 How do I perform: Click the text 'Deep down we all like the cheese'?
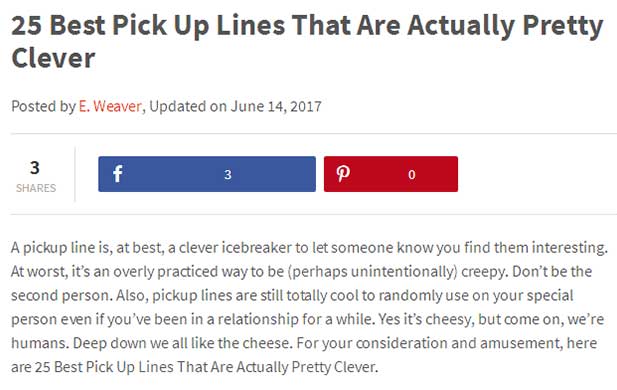coord(183,343)
